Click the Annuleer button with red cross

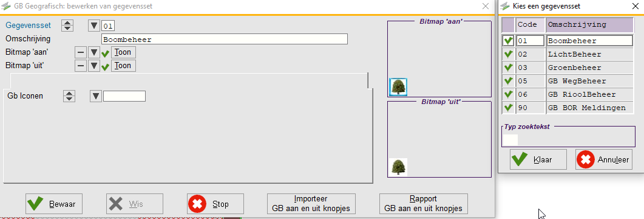(604, 160)
